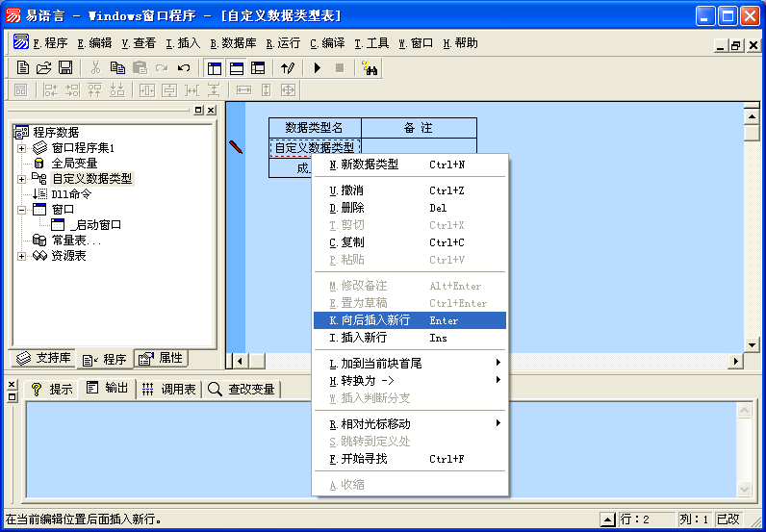This screenshot has height=532, width=766.
Task: Click the Copy icon in the toolbar
Action: (x=117, y=67)
